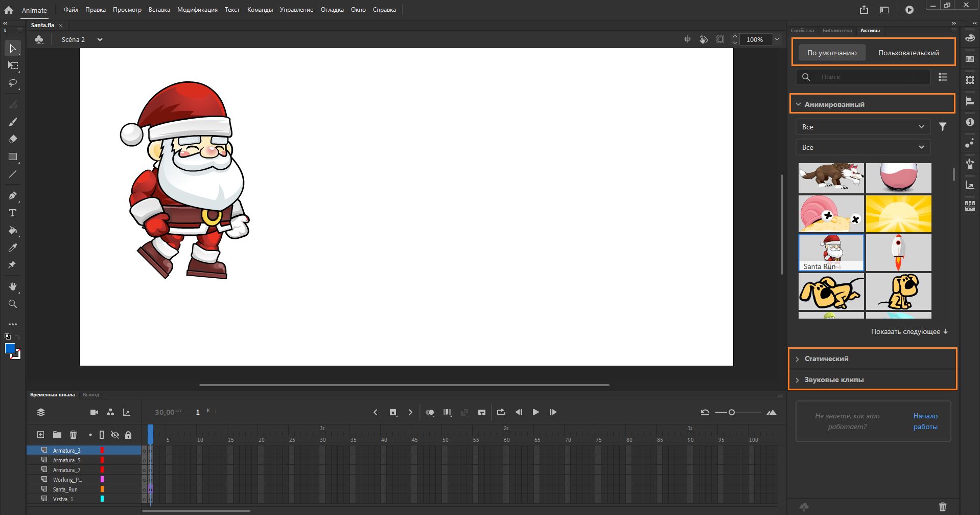Open the timeline panel options menu

pyautogui.click(x=780, y=395)
